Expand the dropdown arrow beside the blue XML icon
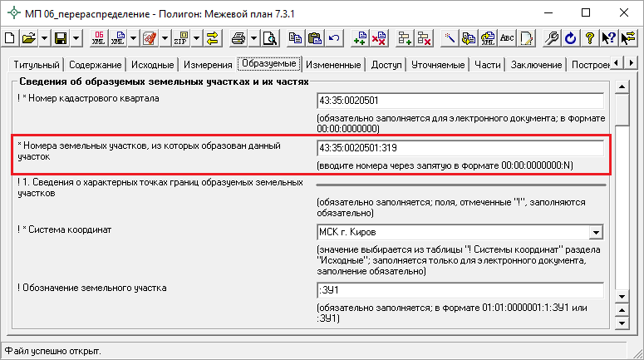 click(133, 38)
